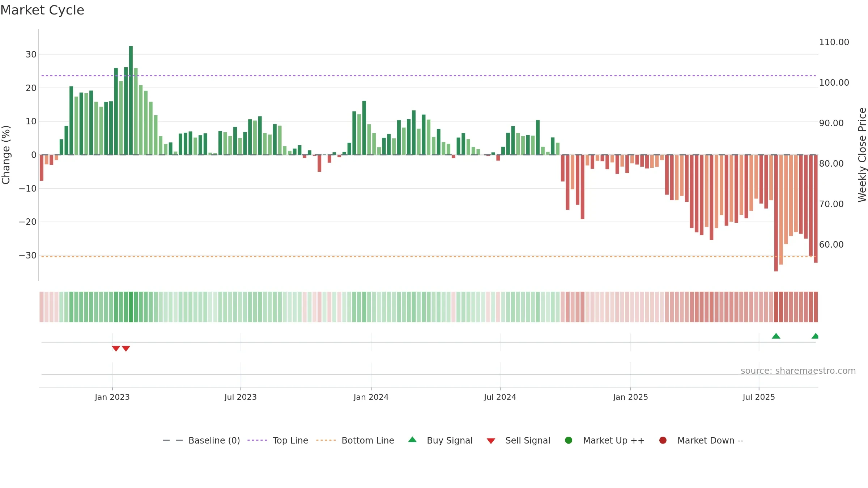Click the −30 tick on Change axis
The height and width of the screenshot is (488, 868).
[28, 255]
